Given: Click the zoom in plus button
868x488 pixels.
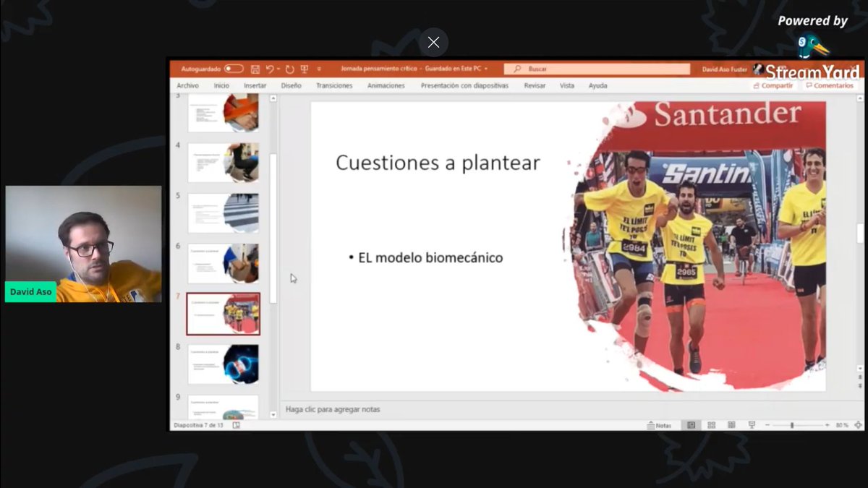Looking at the screenshot, I should point(827,425).
